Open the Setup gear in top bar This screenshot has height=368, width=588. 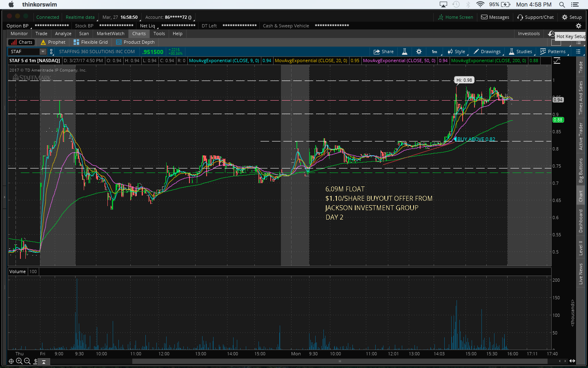click(x=572, y=17)
